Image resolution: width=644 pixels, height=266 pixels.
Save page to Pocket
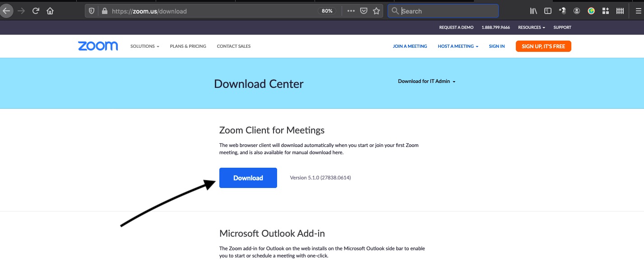coord(363,11)
